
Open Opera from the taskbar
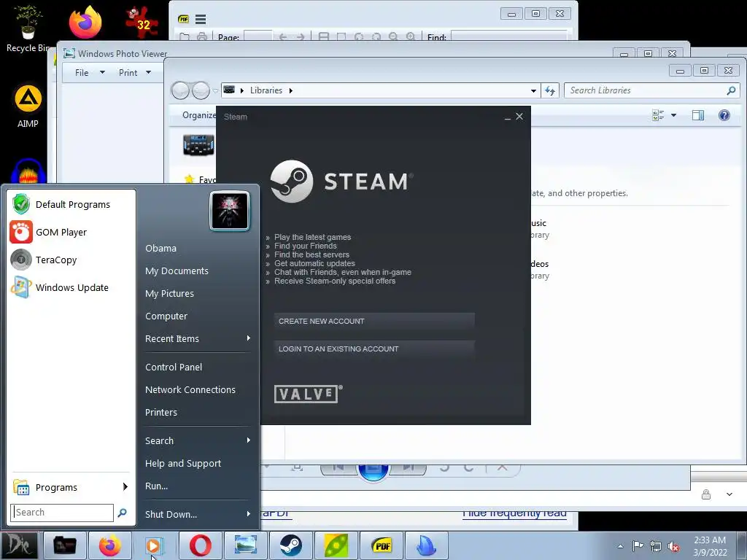click(x=201, y=545)
